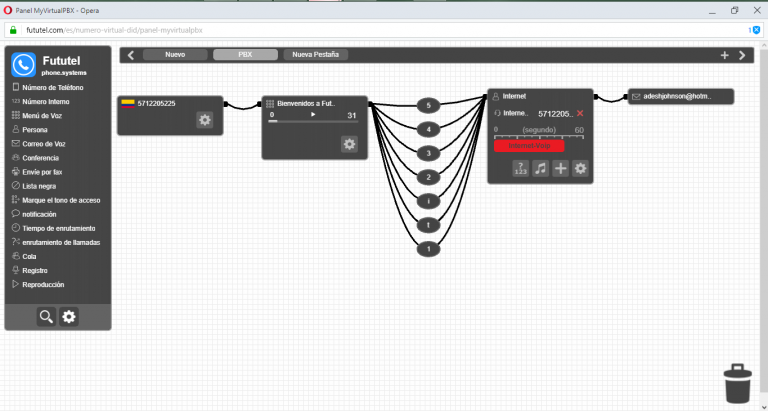The image size is (768, 411).
Task: Add a new tab with plus icon
Action: click(x=725, y=55)
